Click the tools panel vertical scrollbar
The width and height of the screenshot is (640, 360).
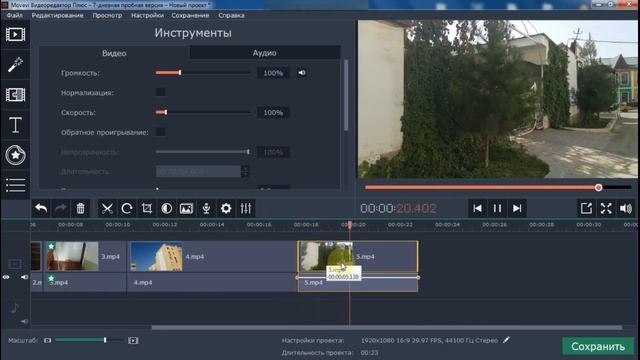pos(346,96)
